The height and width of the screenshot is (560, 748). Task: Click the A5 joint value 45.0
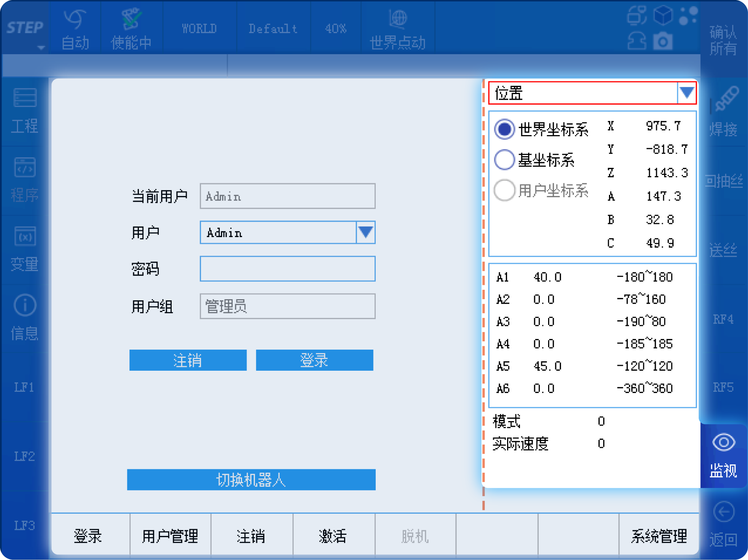click(x=547, y=366)
